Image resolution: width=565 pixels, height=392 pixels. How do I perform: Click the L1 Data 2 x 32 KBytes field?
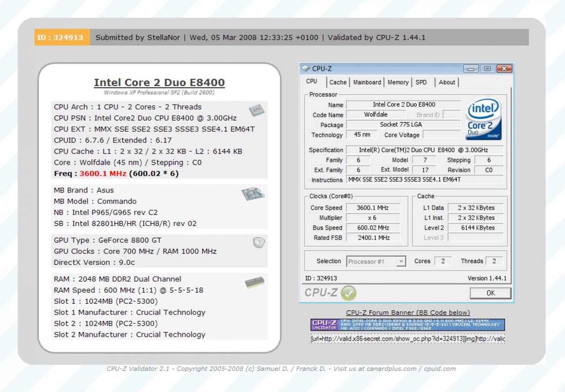pyautogui.click(x=476, y=208)
